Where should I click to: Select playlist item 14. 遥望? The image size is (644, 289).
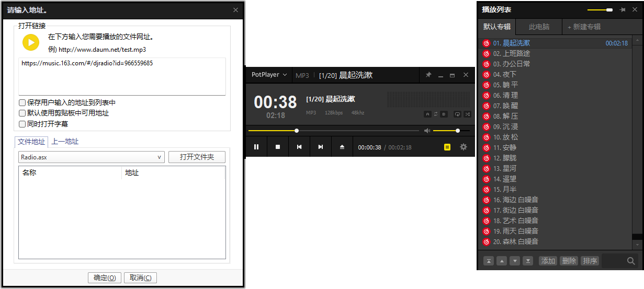555,179
